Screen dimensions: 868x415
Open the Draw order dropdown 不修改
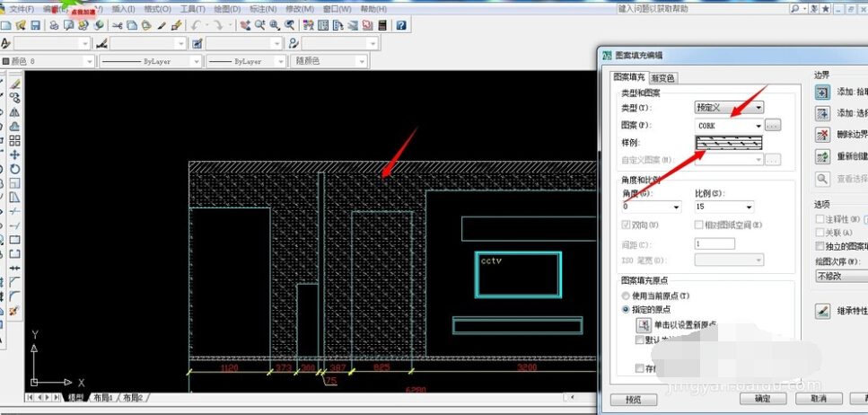pyautogui.click(x=842, y=276)
